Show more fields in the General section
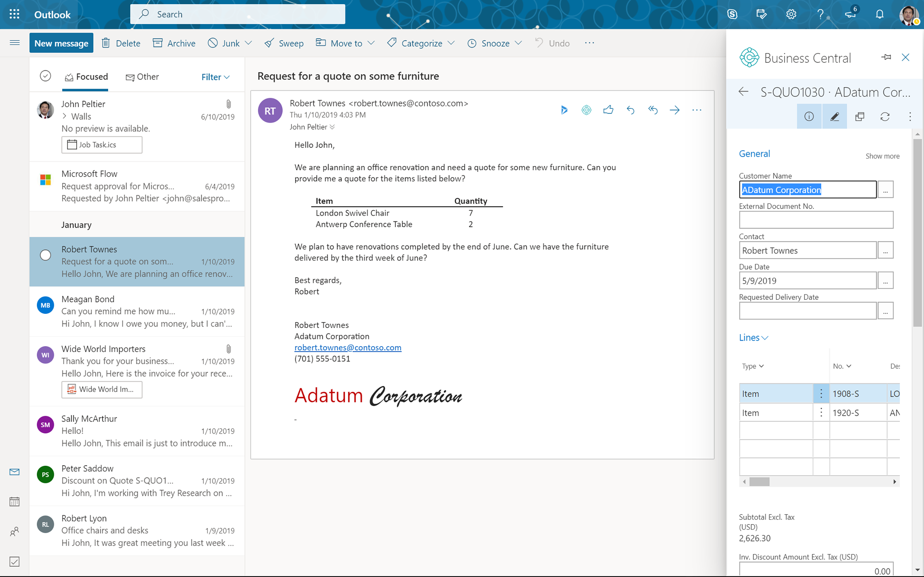Image resolution: width=924 pixels, height=577 pixels. (x=882, y=156)
